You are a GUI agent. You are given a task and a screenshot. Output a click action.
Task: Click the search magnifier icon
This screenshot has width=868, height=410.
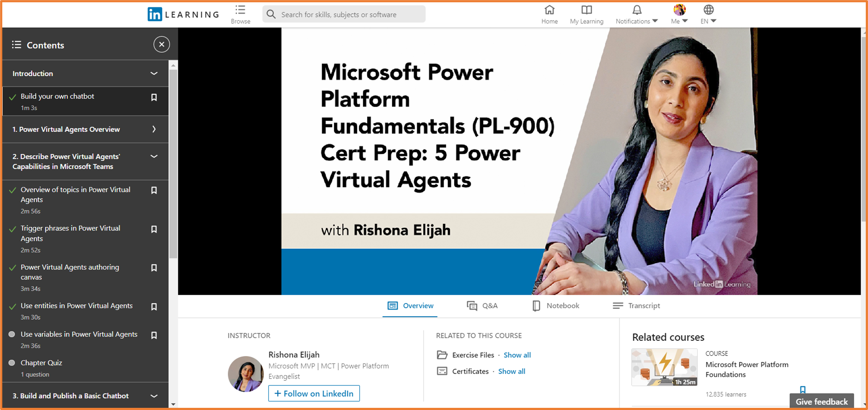(271, 14)
